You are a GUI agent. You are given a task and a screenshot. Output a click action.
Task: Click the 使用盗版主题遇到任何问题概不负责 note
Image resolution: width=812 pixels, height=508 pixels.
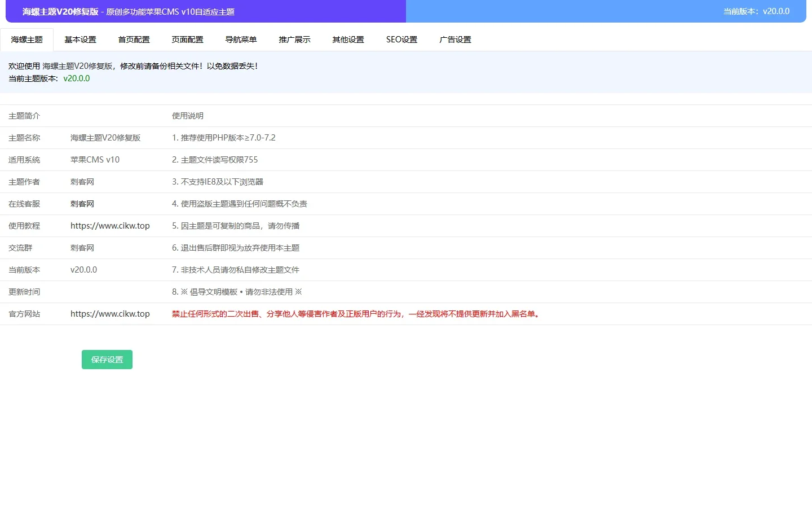pos(240,204)
